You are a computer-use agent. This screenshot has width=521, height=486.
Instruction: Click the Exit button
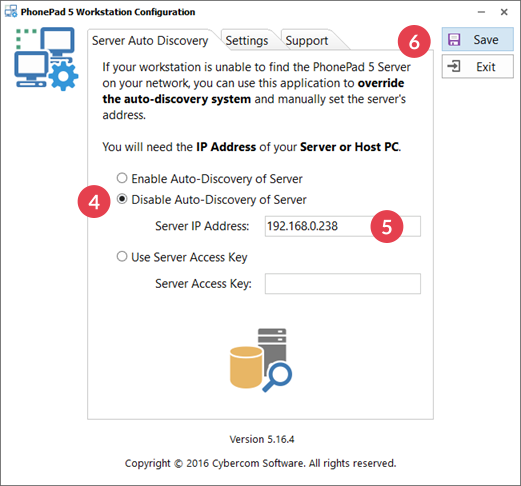click(477, 67)
